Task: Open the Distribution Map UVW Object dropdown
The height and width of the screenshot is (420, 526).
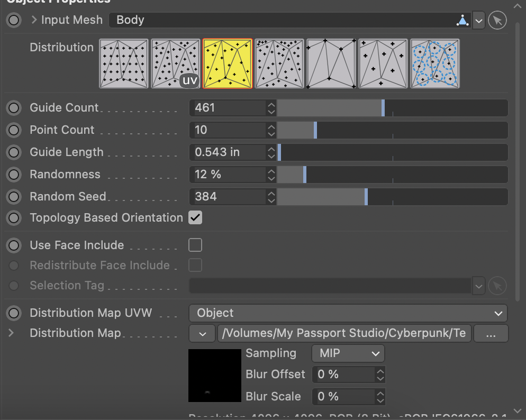Action: point(348,313)
